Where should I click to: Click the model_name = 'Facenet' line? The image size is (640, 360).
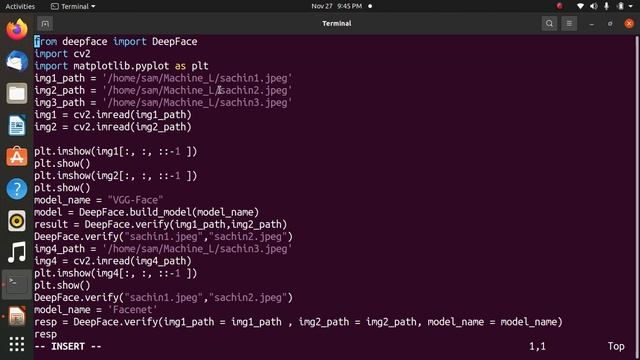point(96,310)
